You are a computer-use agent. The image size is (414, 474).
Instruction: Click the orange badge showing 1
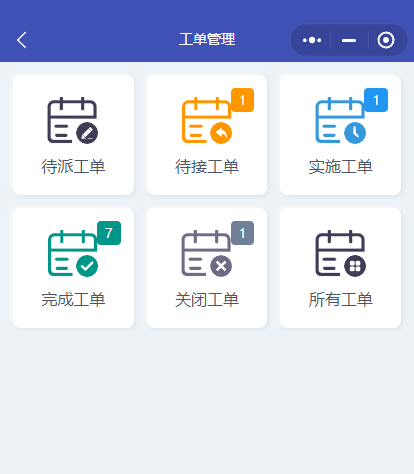[242, 100]
